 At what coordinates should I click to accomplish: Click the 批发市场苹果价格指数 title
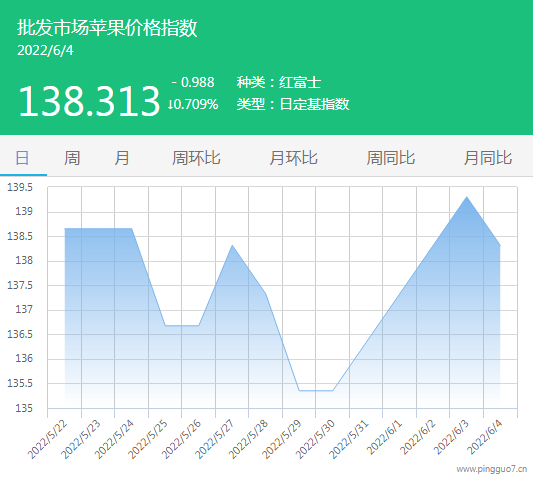tap(107, 28)
